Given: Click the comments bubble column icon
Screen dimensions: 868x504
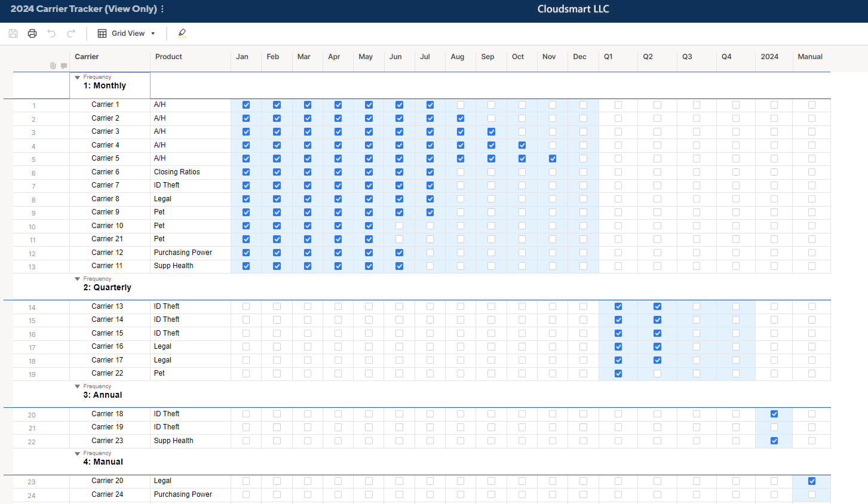Looking at the screenshot, I should (x=64, y=66).
